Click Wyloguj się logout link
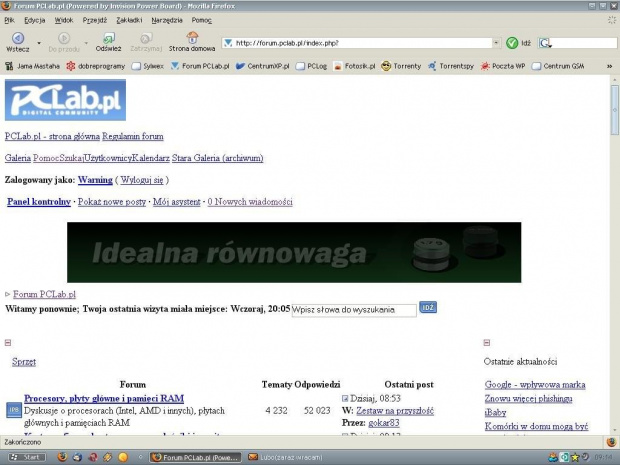 point(142,180)
